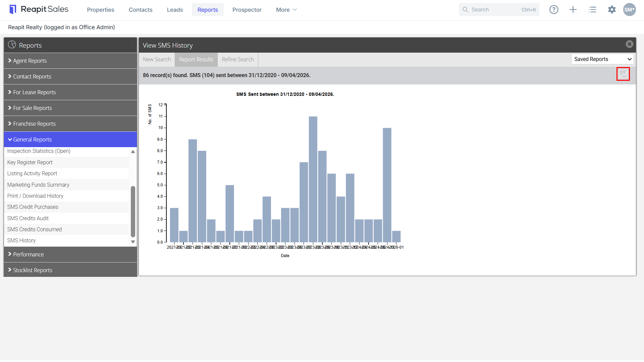Open the SM user avatar menu
Screen dimensions: 644x362
(630, 10)
